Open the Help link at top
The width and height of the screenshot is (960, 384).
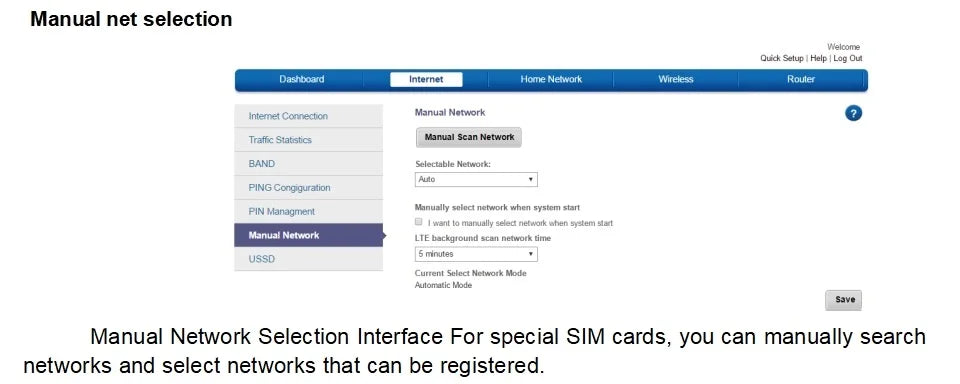(818, 58)
